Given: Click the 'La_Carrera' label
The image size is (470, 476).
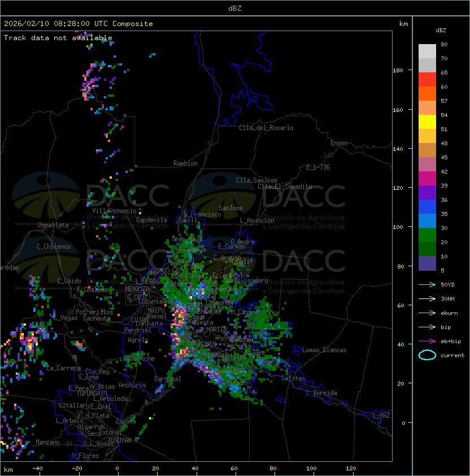Looking at the screenshot, I should coord(63,368).
